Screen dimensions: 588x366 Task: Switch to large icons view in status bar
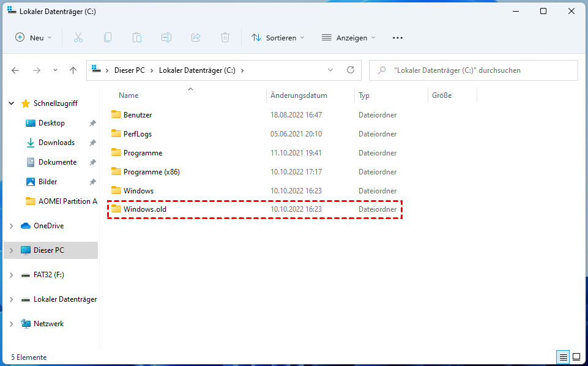pyautogui.click(x=577, y=357)
